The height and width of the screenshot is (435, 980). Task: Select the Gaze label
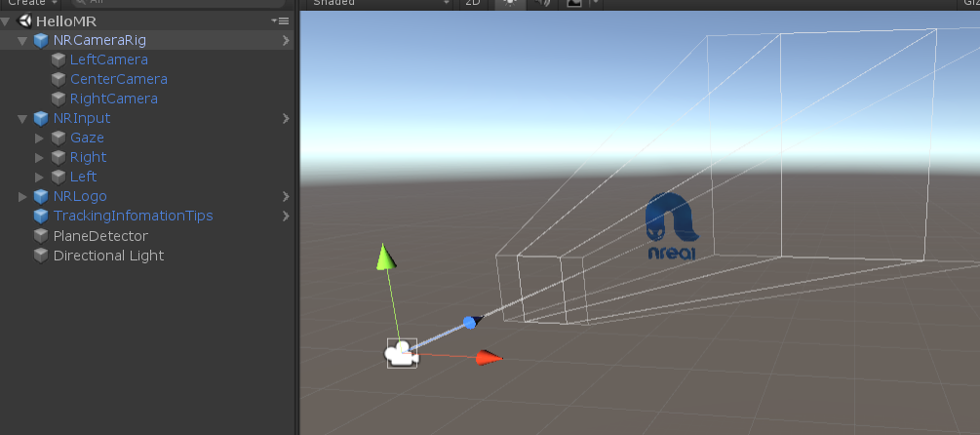(x=88, y=138)
